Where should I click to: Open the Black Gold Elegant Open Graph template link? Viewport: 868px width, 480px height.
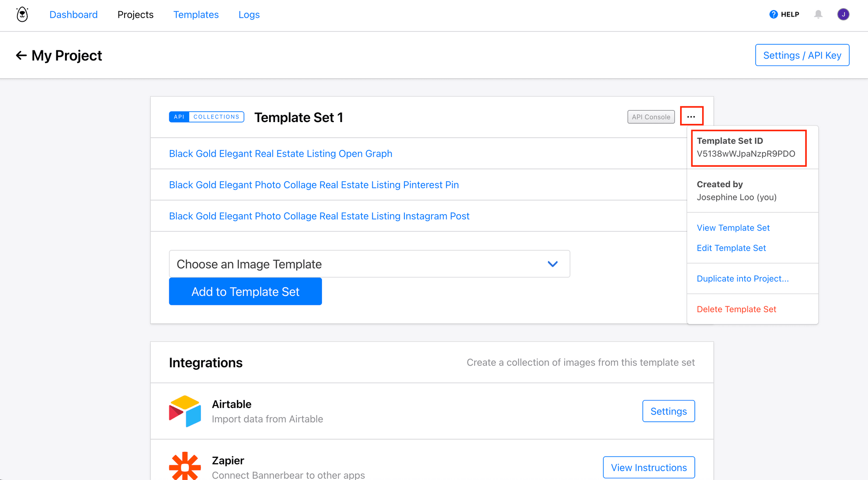tap(280, 154)
